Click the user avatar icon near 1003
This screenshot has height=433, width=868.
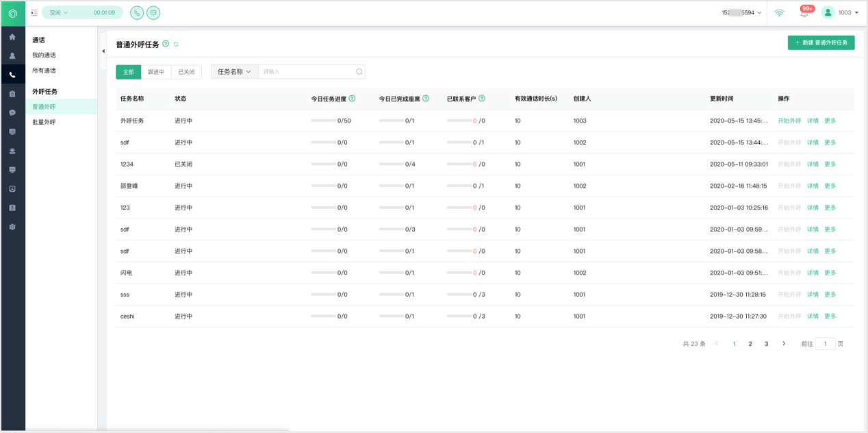828,12
